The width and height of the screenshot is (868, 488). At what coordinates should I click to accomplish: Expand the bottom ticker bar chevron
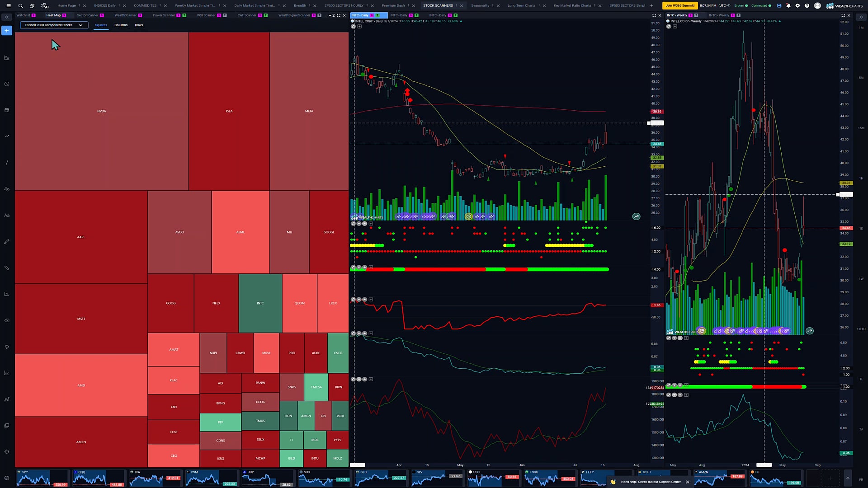(x=848, y=478)
